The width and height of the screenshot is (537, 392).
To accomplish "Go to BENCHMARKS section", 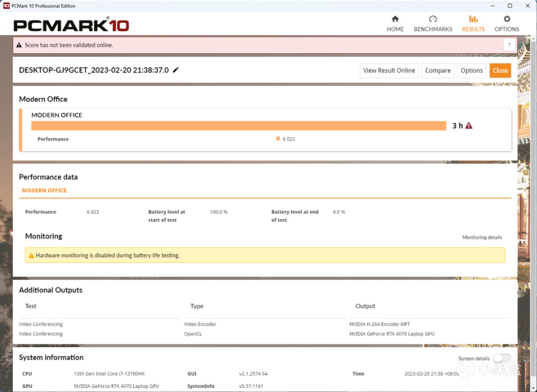I will (x=433, y=24).
